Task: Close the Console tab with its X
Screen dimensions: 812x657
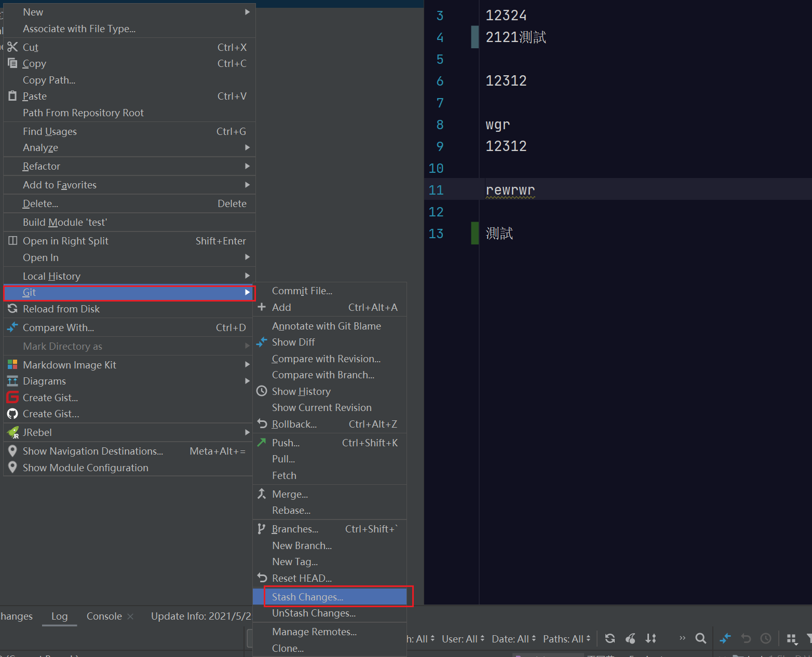Action: [x=130, y=616]
